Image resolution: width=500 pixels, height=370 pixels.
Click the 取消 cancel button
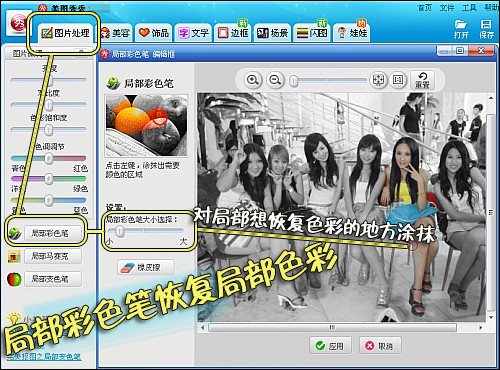click(x=380, y=346)
